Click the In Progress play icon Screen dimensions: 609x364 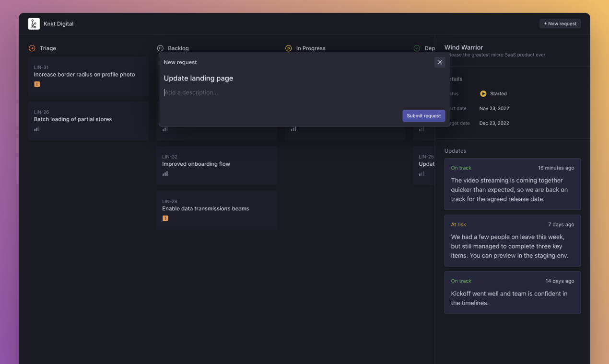289,48
